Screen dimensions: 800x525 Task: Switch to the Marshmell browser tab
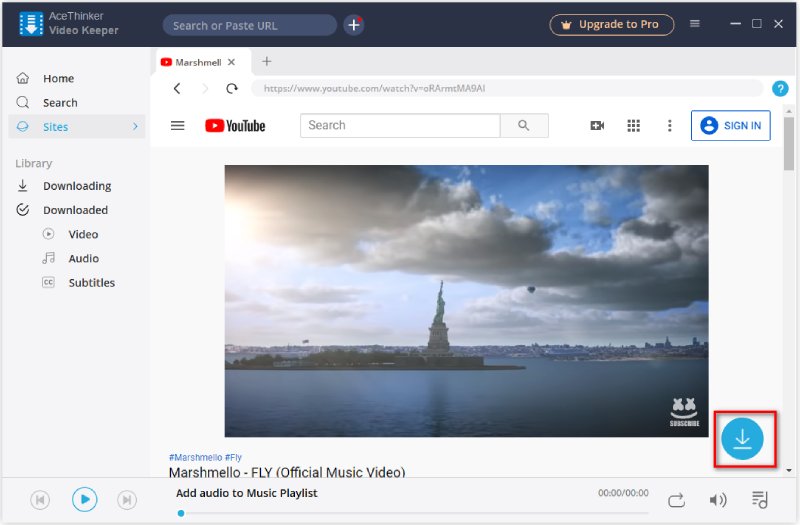198,62
